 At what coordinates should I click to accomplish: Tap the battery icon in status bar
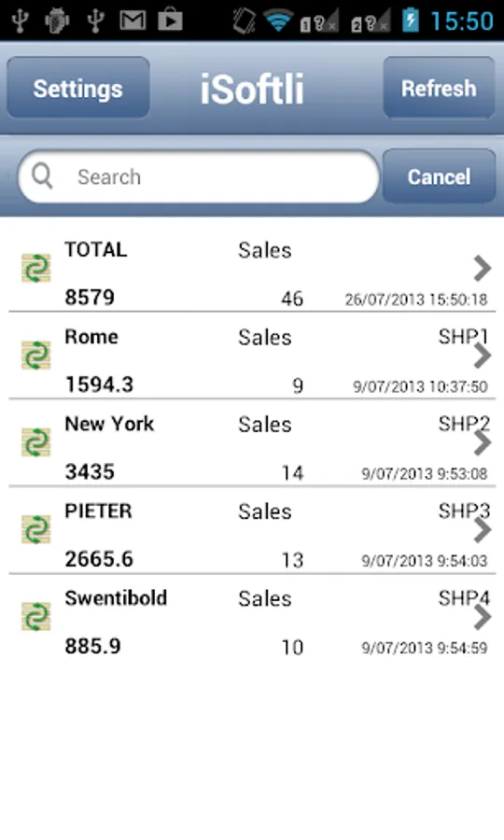(x=411, y=21)
